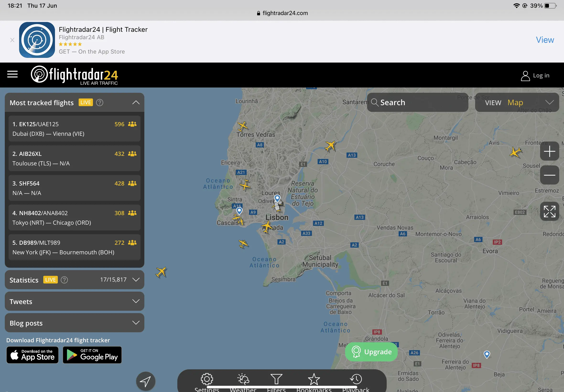The image size is (564, 392).
Task: Open the hamburger menu
Action: [x=12, y=74]
